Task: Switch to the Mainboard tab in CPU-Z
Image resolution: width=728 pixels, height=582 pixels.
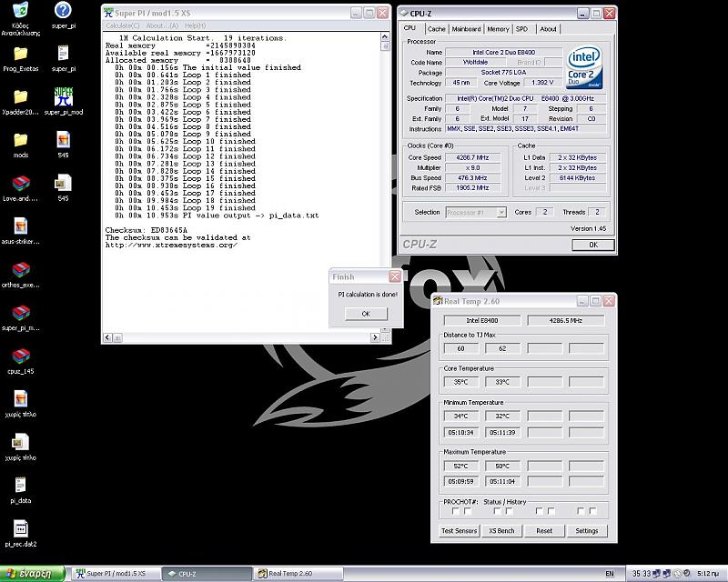Action: click(x=466, y=29)
